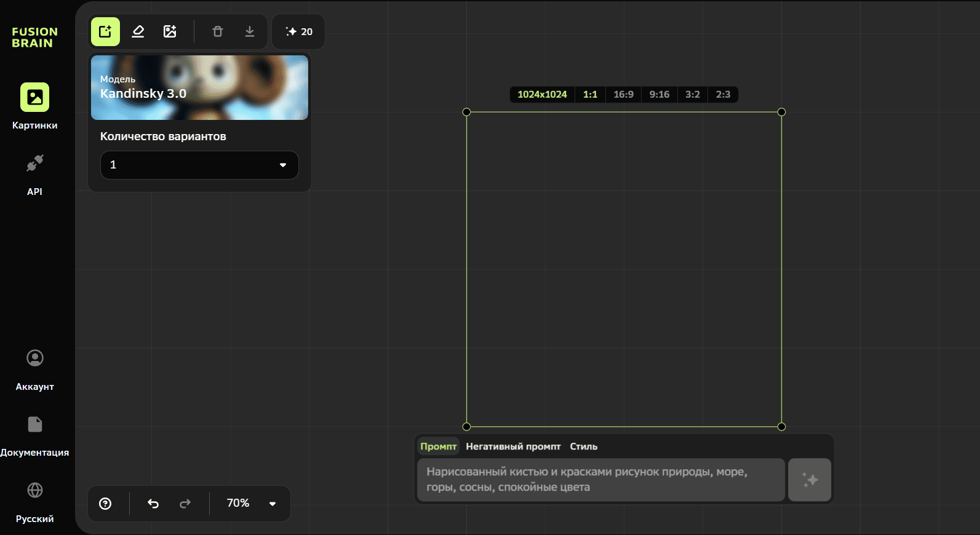This screenshot has width=980, height=535.
Task: Open the API section in sidebar
Action: coord(35,174)
